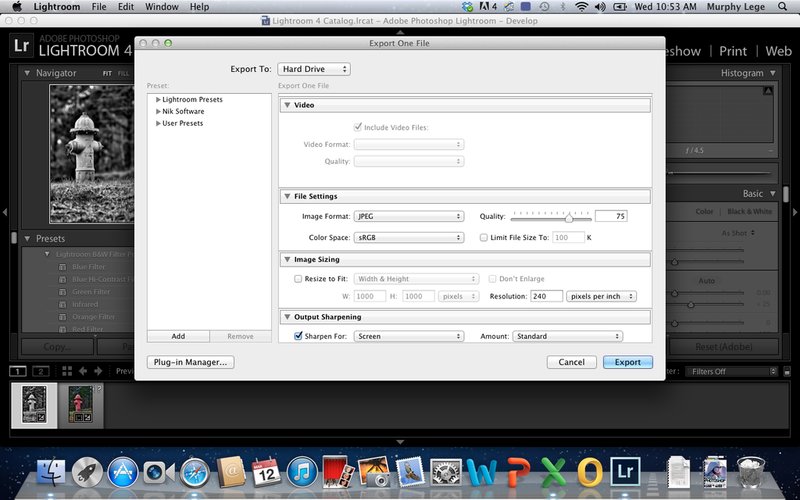Image resolution: width=800 pixels, height=500 pixels.
Task: Open Address Book in the dock
Action: 231,472
